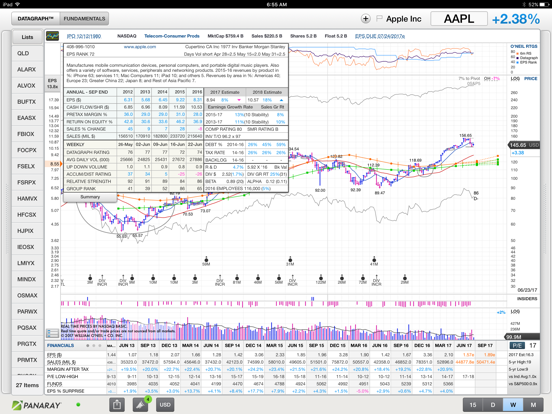Tap the Panaray logo

point(36,405)
